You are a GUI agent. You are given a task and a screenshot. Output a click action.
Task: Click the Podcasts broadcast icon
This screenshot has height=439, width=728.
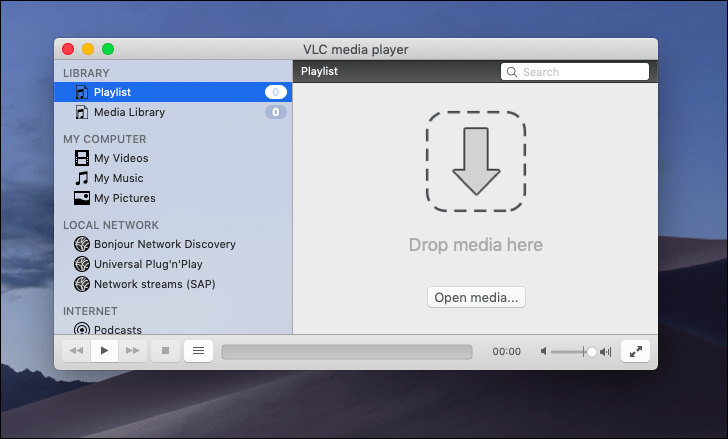(82, 329)
